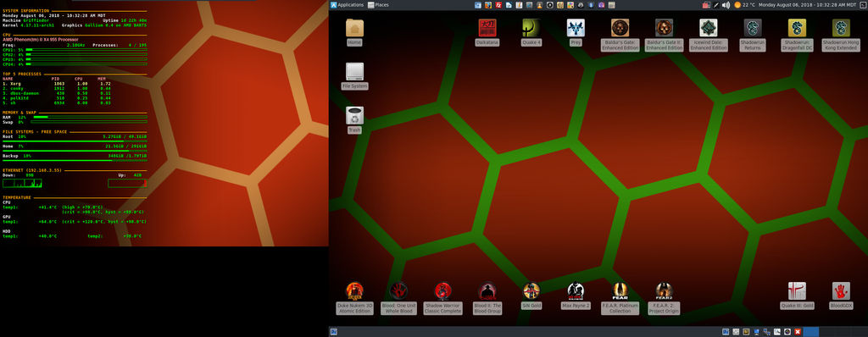This screenshot has height=337, width=868.
Task: Select the blue workspace in the bottom panel
Action: tap(811, 332)
